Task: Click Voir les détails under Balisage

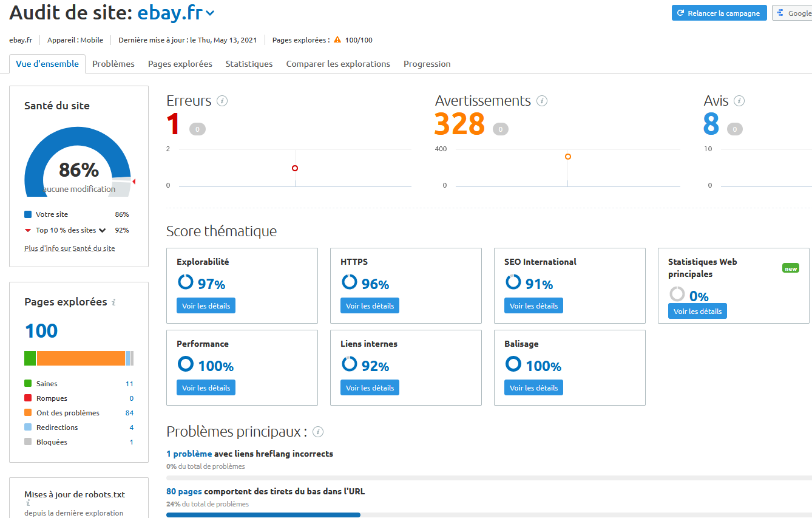Action: pos(533,387)
